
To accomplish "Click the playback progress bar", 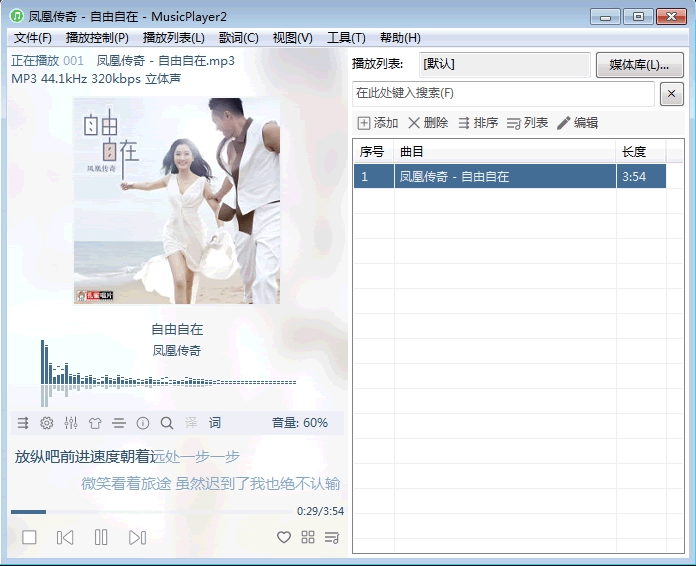I will (150, 512).
